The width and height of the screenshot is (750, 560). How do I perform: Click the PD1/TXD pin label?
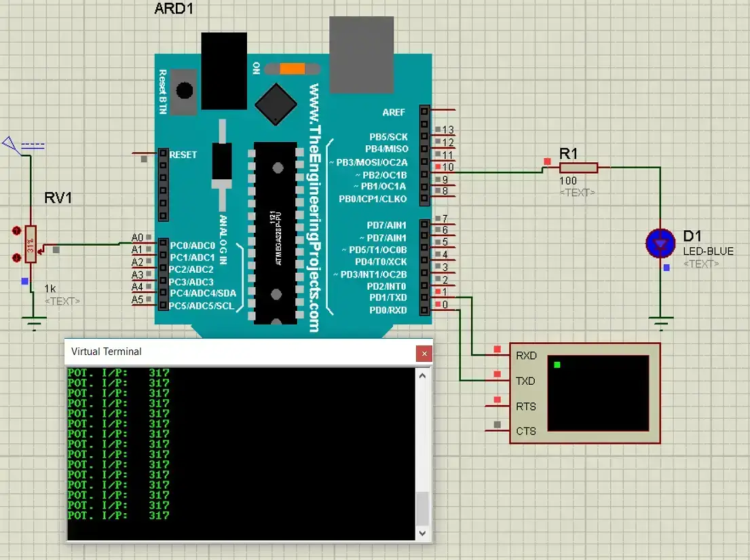tap(388, 297)
